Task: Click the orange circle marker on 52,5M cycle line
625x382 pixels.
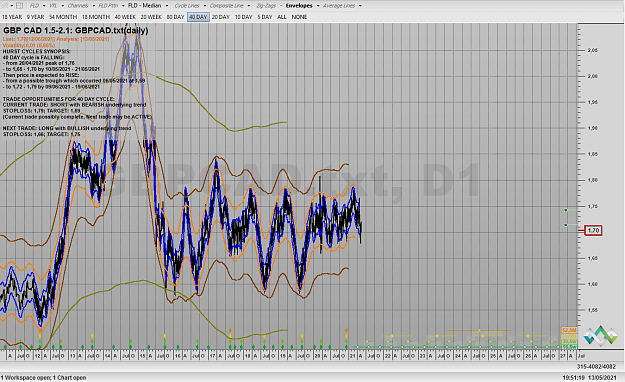Action: [479, 330]
